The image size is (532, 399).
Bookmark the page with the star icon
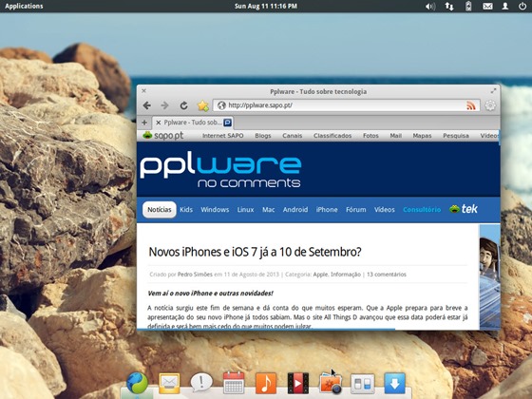click(203, 105)
